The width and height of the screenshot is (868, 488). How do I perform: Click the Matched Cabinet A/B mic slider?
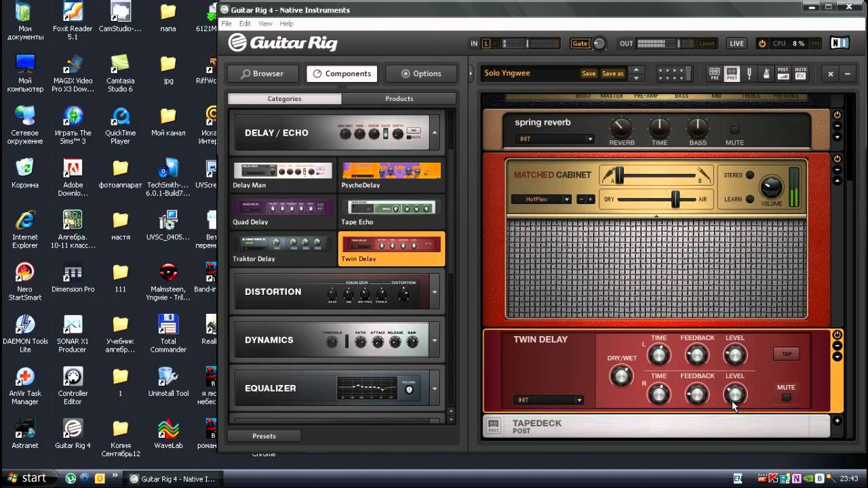pyautogui.click(x=620, y=174)
